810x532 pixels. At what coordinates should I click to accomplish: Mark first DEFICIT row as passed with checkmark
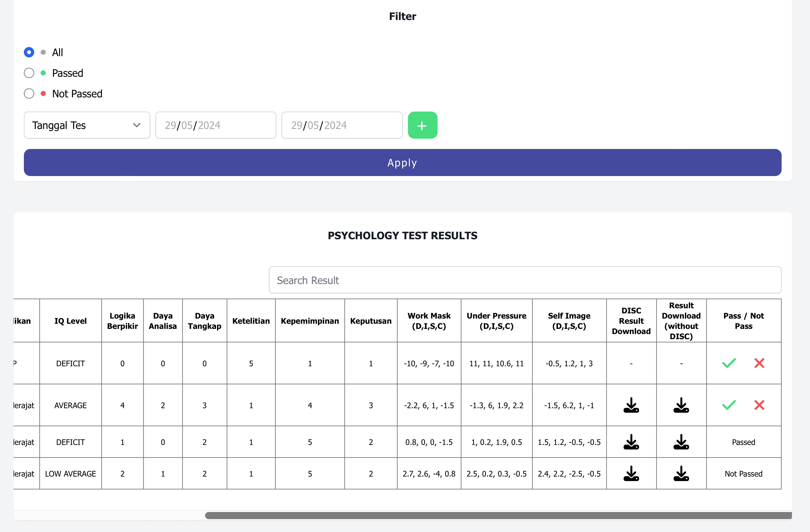(x=729, y=363)
